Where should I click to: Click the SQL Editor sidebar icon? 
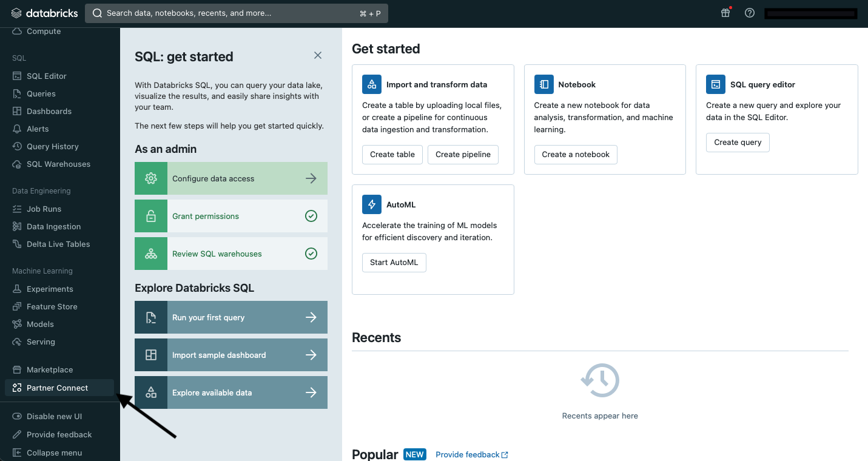click(x=17, y=76)
